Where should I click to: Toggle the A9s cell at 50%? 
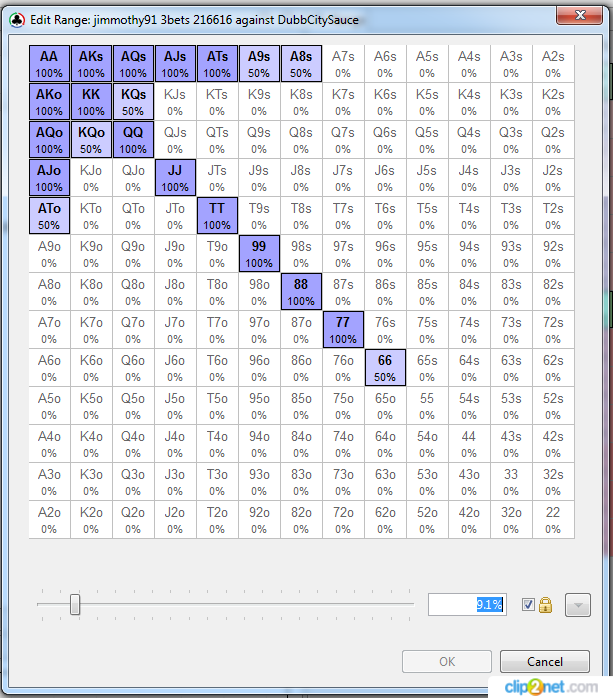point(259,64)
